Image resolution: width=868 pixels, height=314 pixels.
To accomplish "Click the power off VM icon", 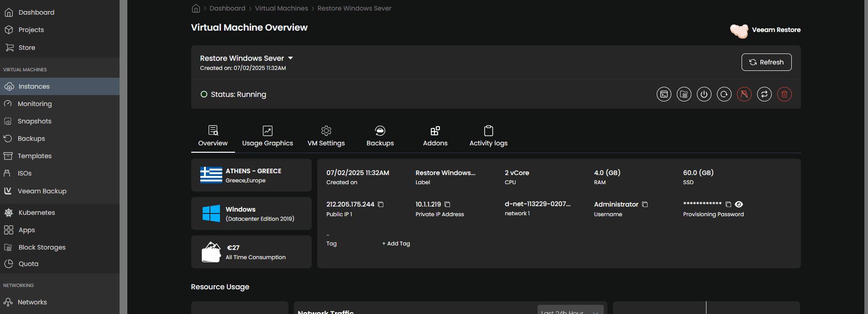I will (704, 94).
